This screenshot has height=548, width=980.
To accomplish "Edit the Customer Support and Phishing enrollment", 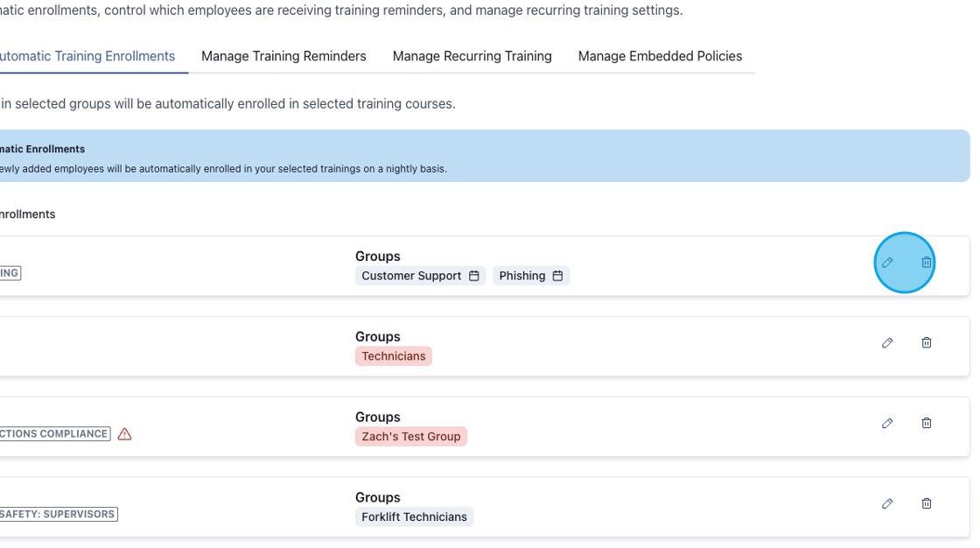I will [887, 263].
